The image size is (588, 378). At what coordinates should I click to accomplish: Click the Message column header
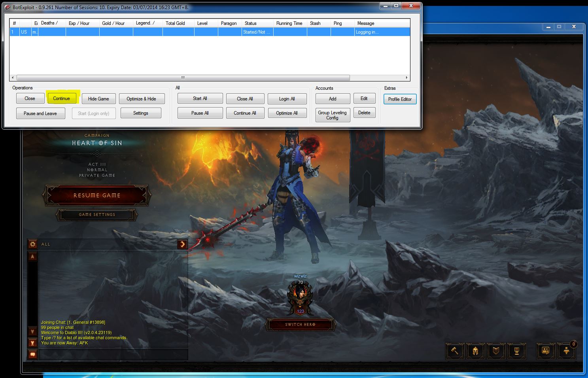[382, 23]
